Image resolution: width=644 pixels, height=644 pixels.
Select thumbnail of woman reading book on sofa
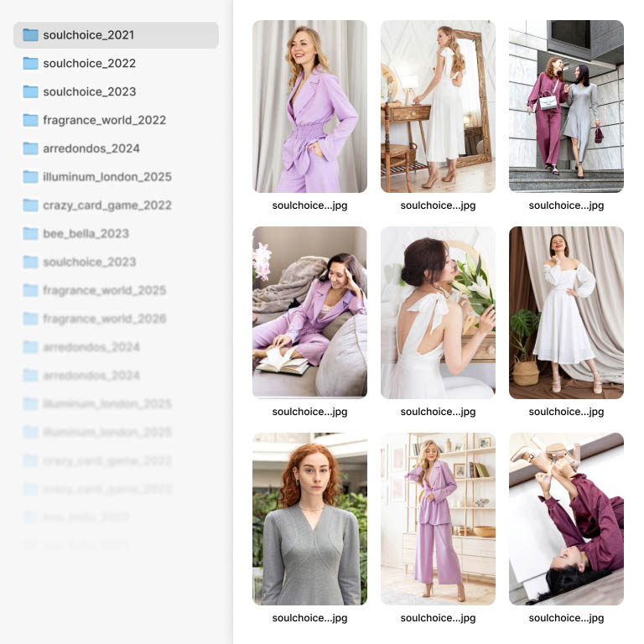[x=309, y=313]
